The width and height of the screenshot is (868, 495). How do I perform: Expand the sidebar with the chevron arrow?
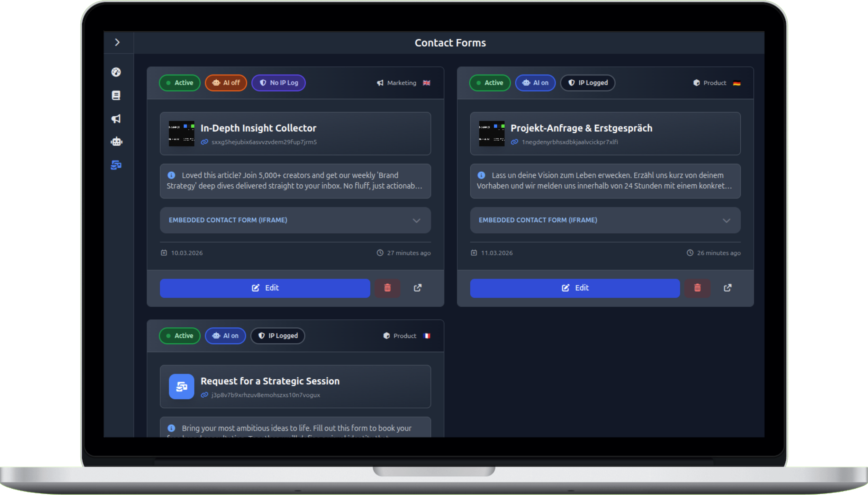coord(117,42)
